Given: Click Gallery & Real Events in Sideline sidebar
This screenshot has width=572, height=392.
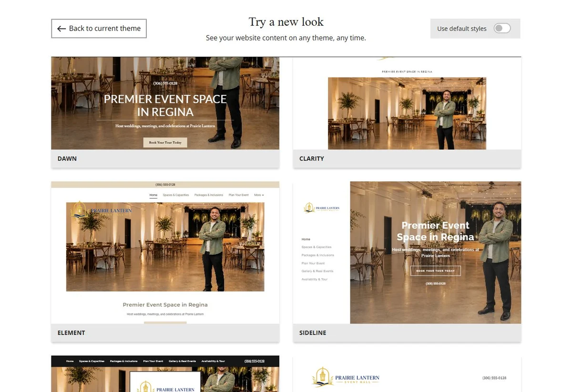Looking at the screenshot, I should [x=317, y=271].
